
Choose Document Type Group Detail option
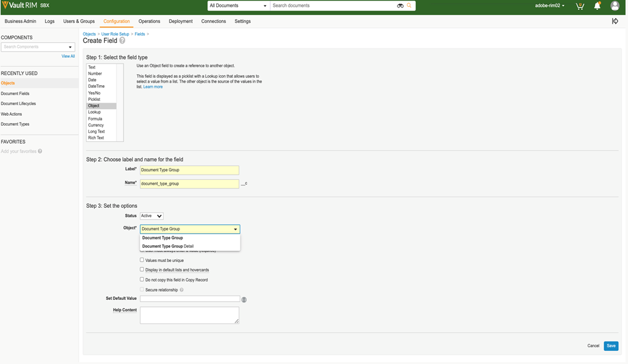pos(168,246)
